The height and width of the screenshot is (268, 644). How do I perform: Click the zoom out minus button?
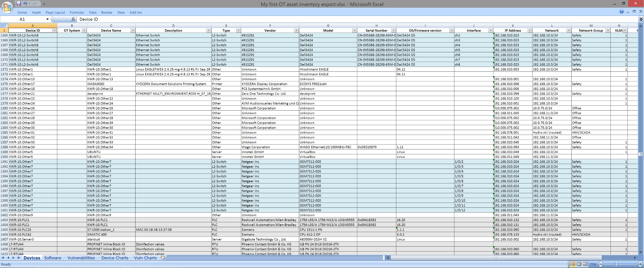click(601, 264)
